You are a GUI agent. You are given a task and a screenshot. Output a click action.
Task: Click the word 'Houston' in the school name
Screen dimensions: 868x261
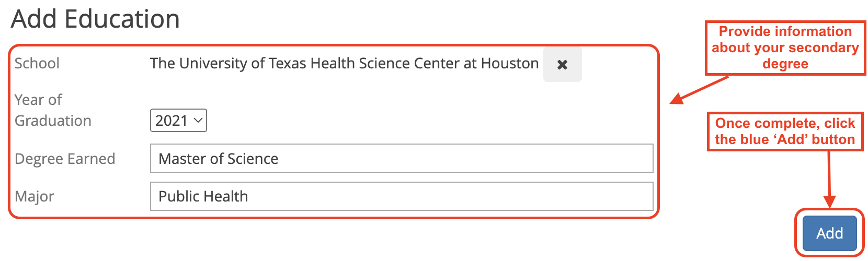coord(509,63)
